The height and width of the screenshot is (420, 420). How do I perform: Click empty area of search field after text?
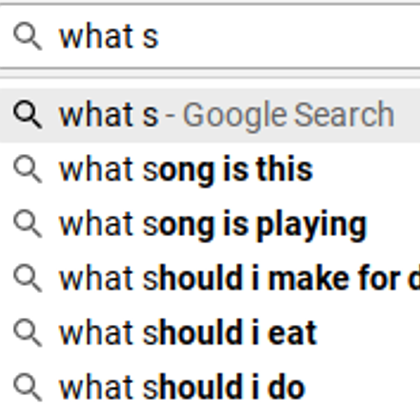287,36
